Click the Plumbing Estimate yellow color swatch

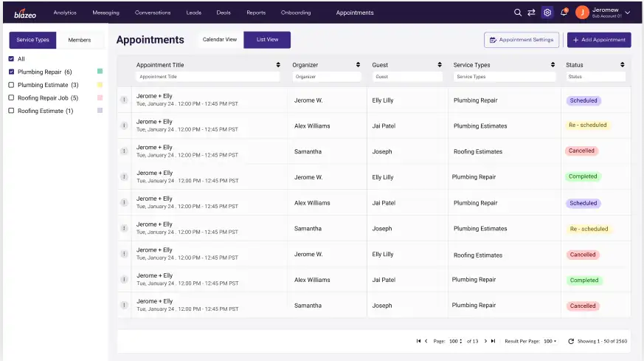tap(100, 84)
